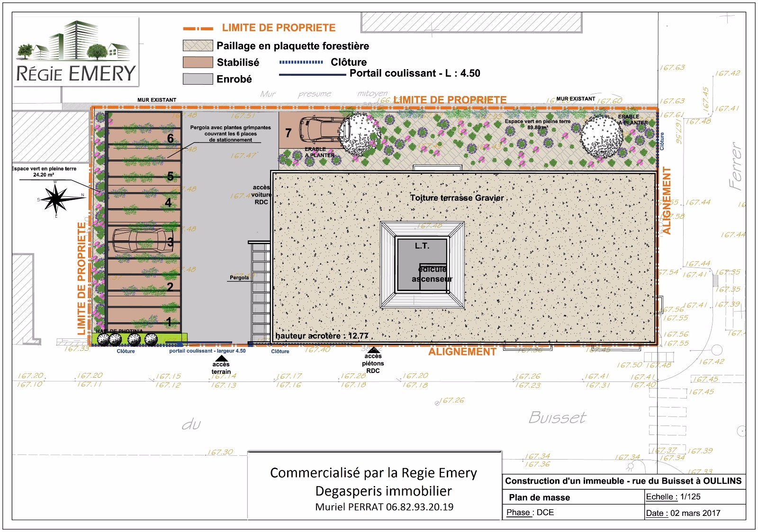Screen dimensions: 758x532
Task: Click 'Portail coulissant - L : 4.50' label
Action: (x=415, y=73)
